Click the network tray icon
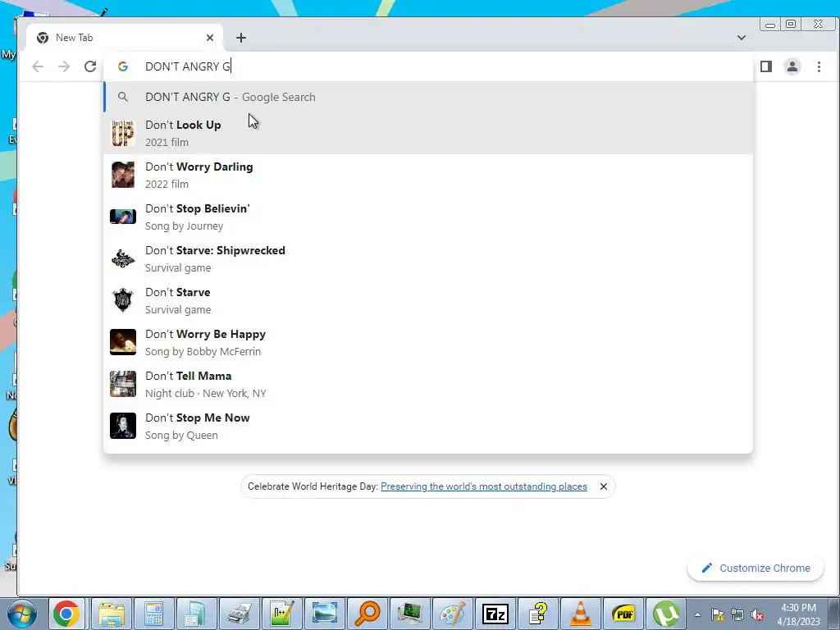Screen dimensions: 840x630 pyautogui.click(x=737, y=615)
